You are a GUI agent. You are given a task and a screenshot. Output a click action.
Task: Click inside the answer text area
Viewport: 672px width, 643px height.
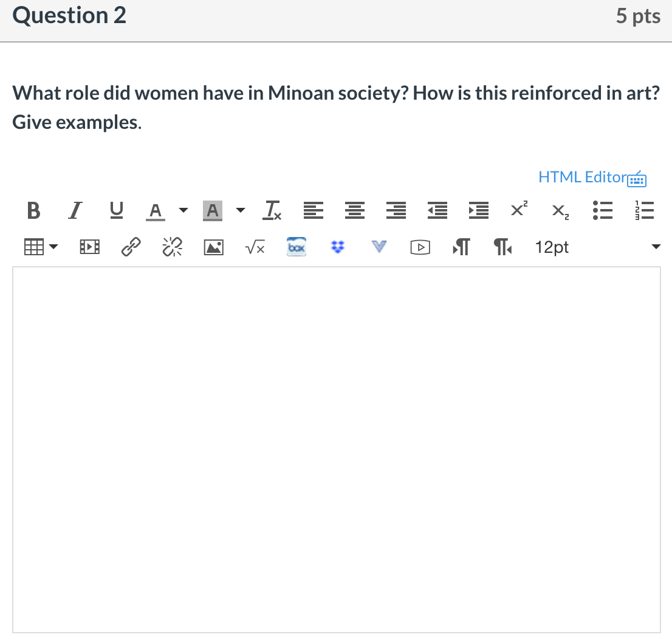(x=336, y=450)
